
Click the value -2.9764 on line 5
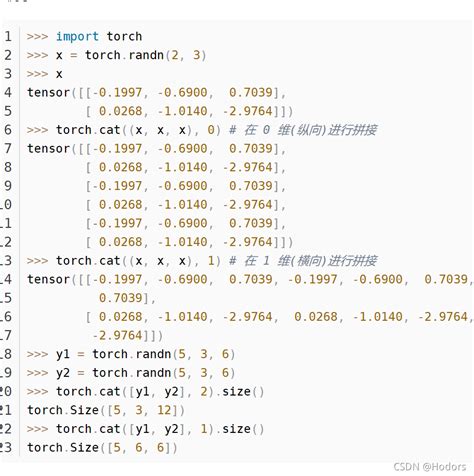click(x=248, y=111)
